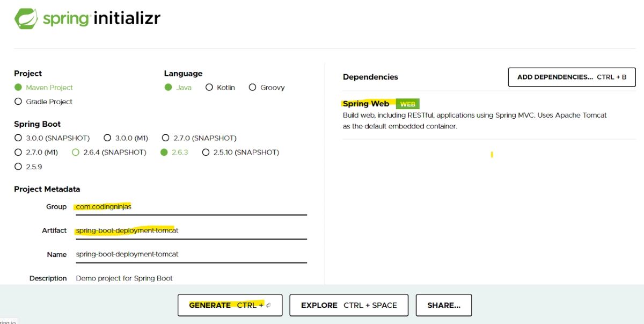This screenshot has width=644, height=324.
Task: Select Spring Boot 2.5.10 (SNAPSHOT)
Action: pos(206,152)
